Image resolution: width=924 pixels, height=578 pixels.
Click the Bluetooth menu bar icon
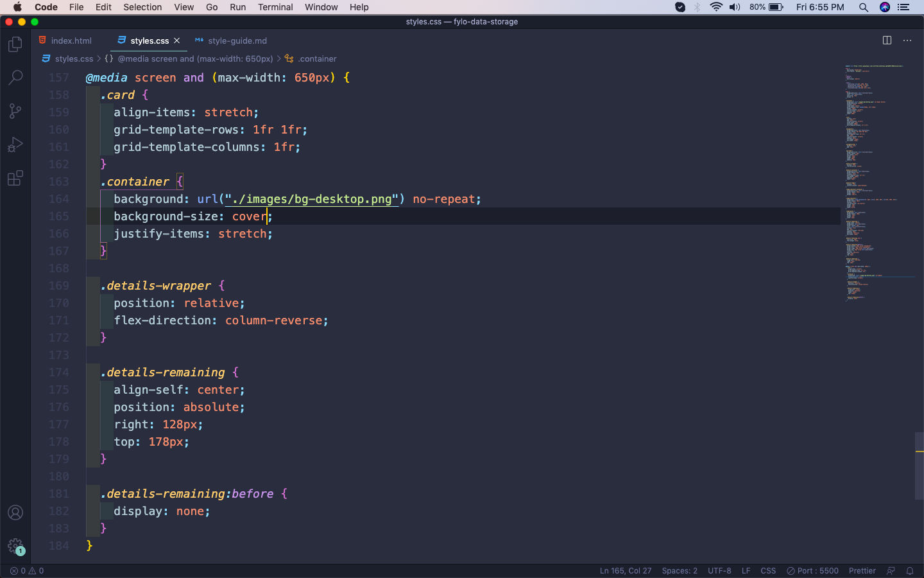point(697,7)
